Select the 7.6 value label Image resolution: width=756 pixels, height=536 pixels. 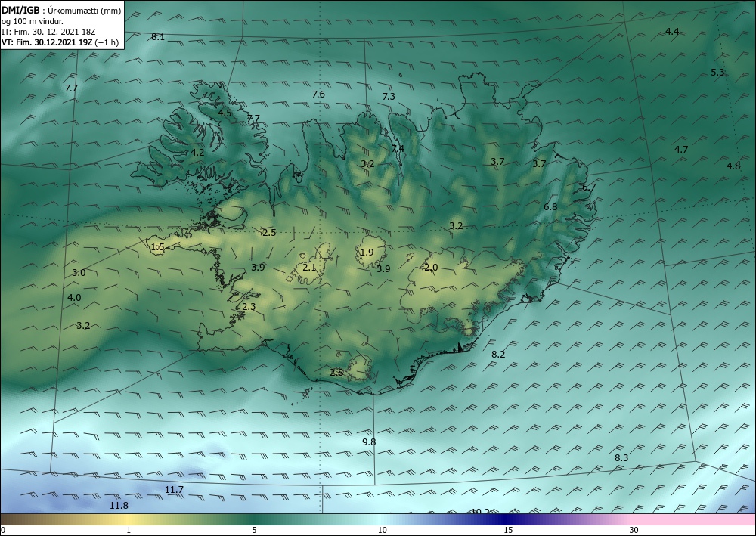point(318,94)
